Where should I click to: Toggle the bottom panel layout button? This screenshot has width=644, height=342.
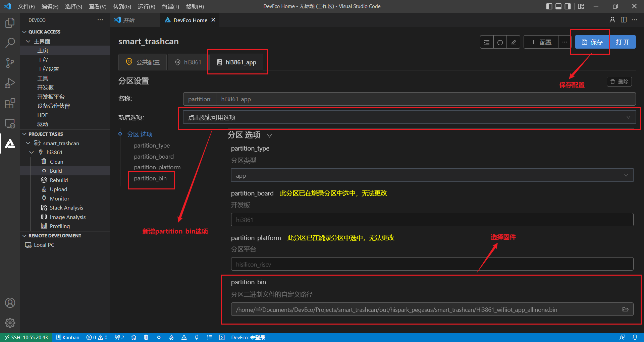(558, 6)
